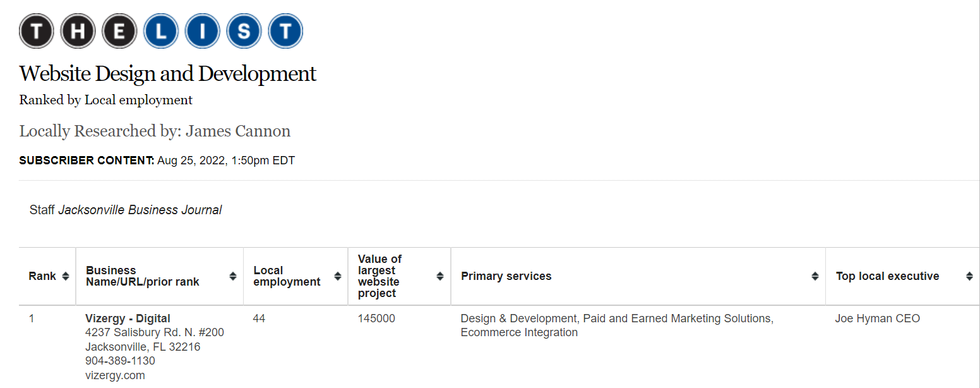The width and height of the screenshot is (980, 388).
Task: Click the Top local executive header text
Action: [887, 276]
